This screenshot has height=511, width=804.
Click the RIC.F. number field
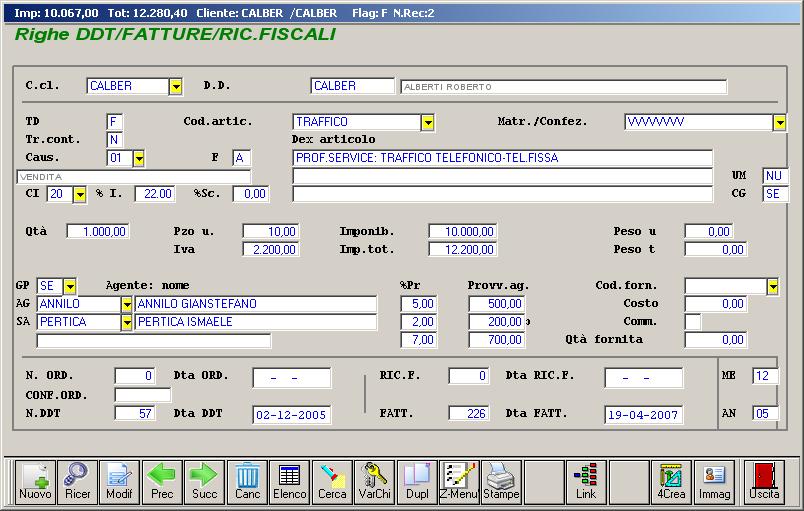coord(469,376)
